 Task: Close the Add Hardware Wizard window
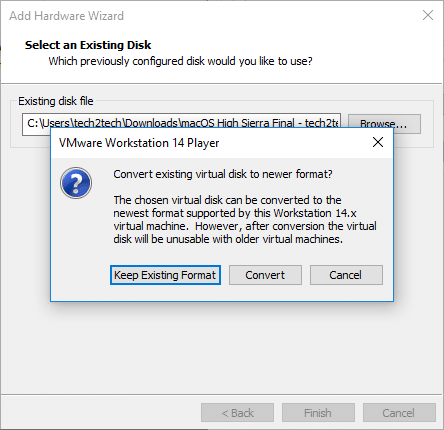(428, 15)
